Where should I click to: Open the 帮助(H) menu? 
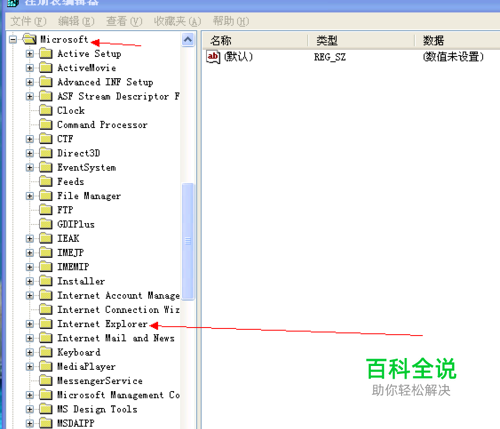coord(231,22)
